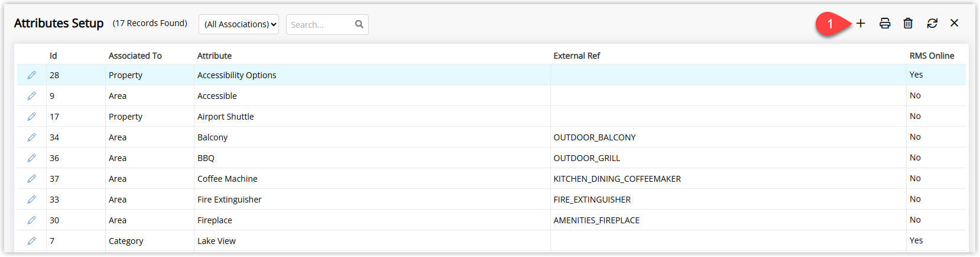Edit the Coffee Machine attribute
Viewport: 980px width, 257px height.
(x=31, y=179)
